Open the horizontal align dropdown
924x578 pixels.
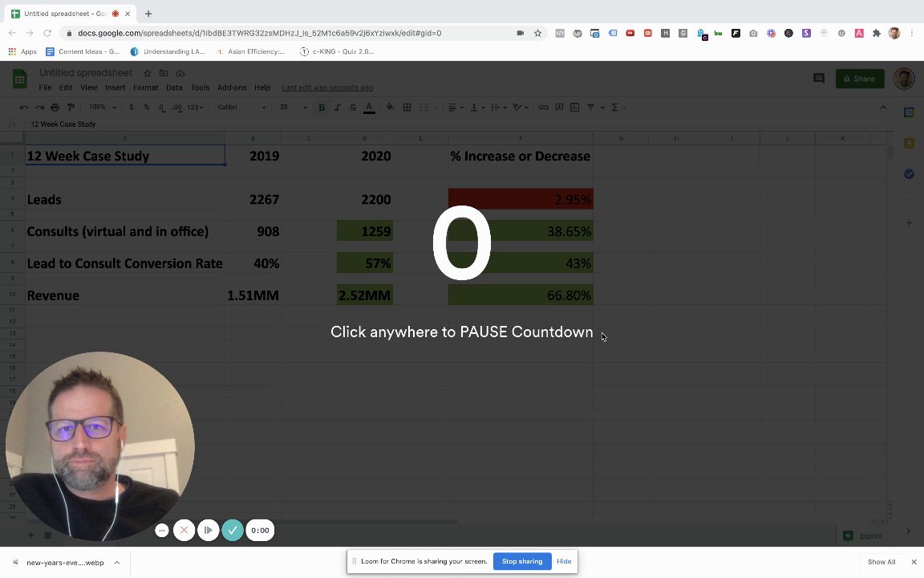click(456, 108)
